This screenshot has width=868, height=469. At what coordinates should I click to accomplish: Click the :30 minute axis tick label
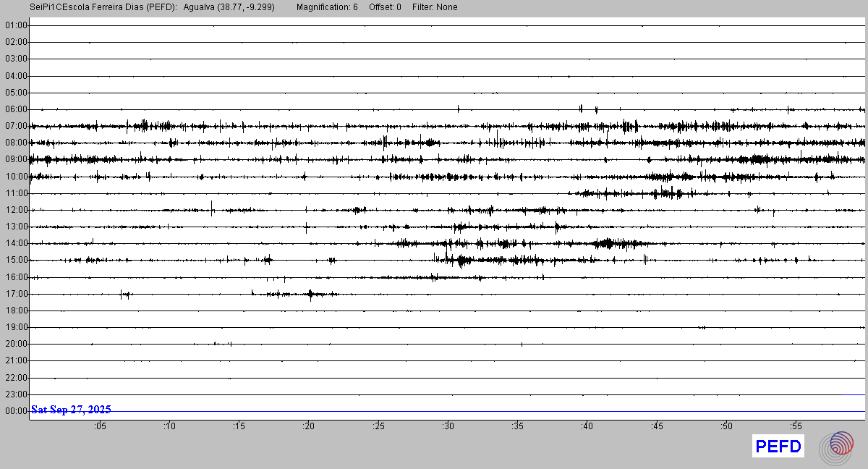pyautogui.click(x=448, y=426)
